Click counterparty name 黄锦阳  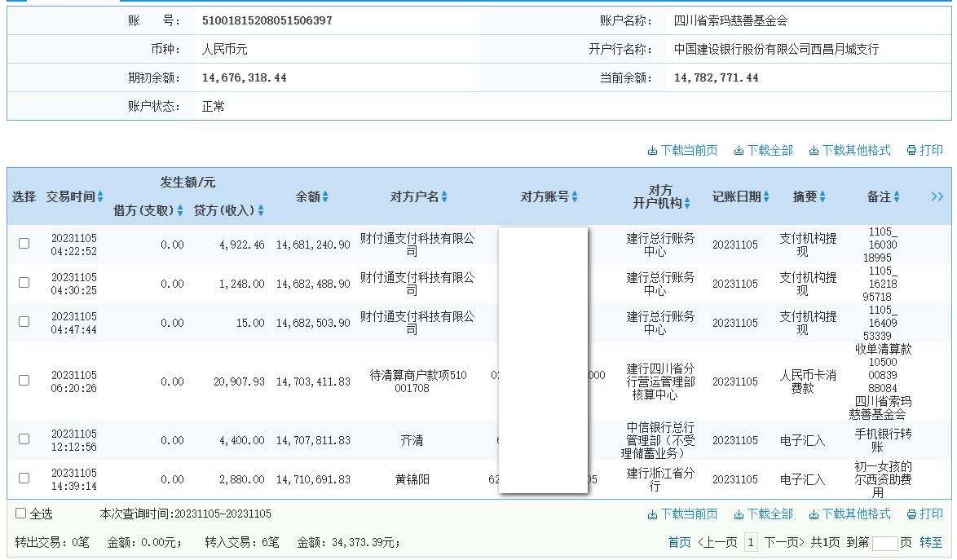click(x=412, y=479)
